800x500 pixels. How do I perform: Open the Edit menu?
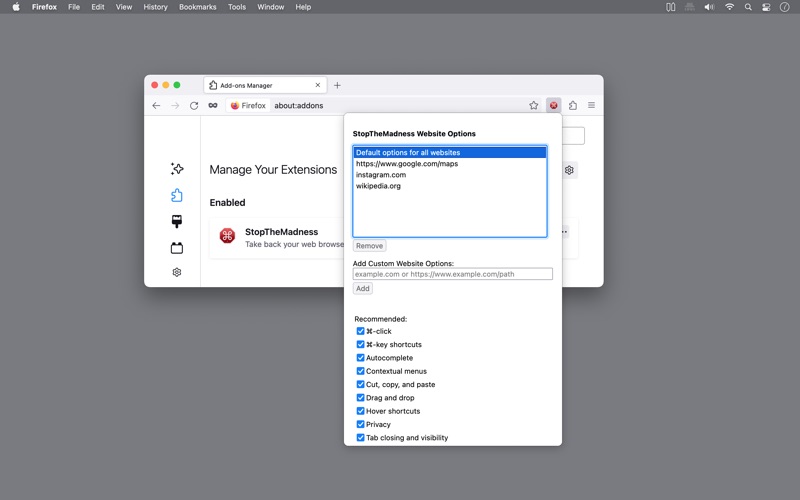click(x=97, y=7)
